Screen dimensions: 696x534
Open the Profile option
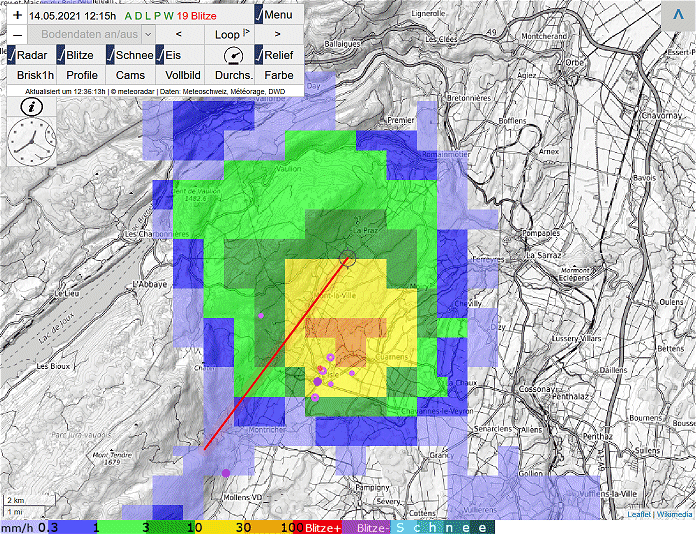[x=81, y=75]
